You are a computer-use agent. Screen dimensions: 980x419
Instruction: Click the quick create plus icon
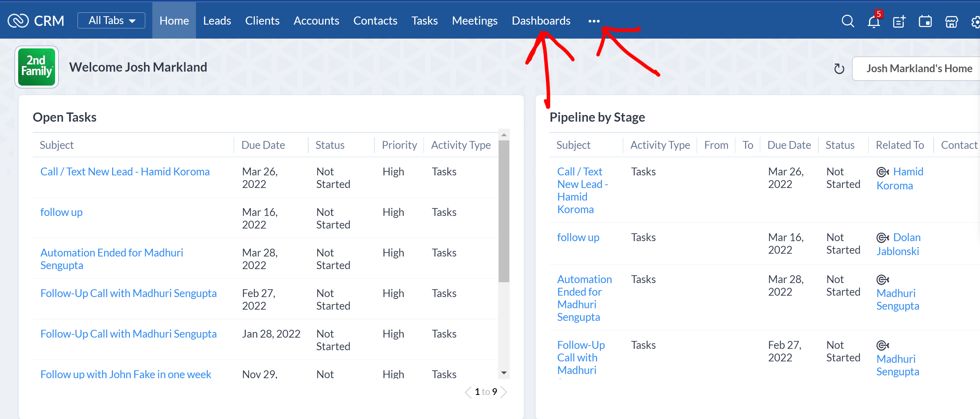[899, 22]
